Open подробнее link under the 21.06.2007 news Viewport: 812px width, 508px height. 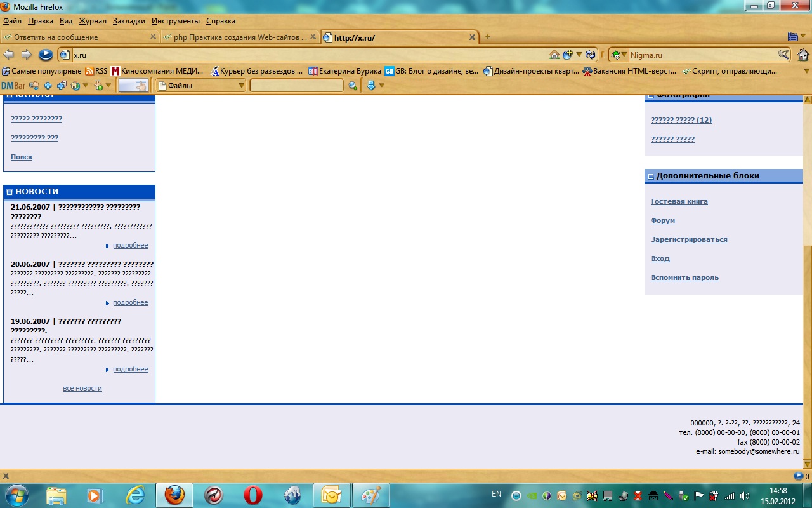click(x=131, y=246)
